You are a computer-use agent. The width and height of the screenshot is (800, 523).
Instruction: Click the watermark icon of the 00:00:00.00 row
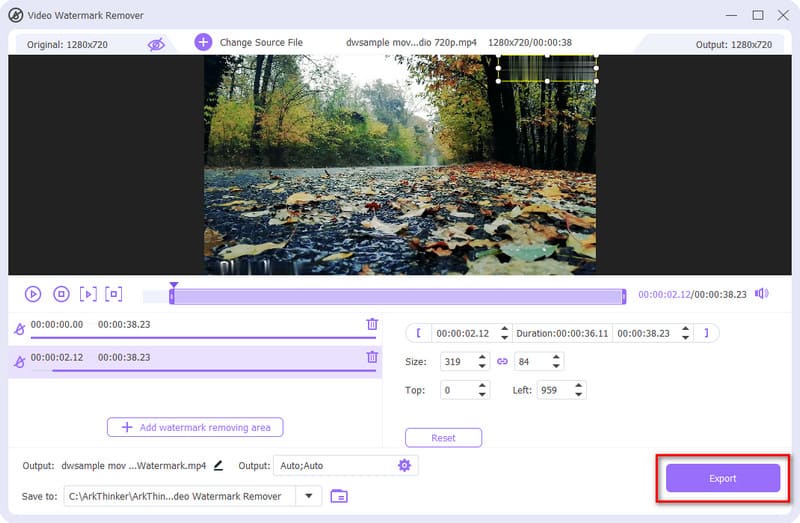(19, 329)
